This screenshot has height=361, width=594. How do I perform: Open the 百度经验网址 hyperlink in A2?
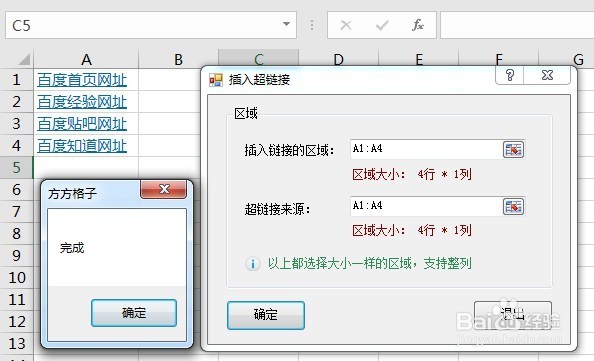pos(82,102)
